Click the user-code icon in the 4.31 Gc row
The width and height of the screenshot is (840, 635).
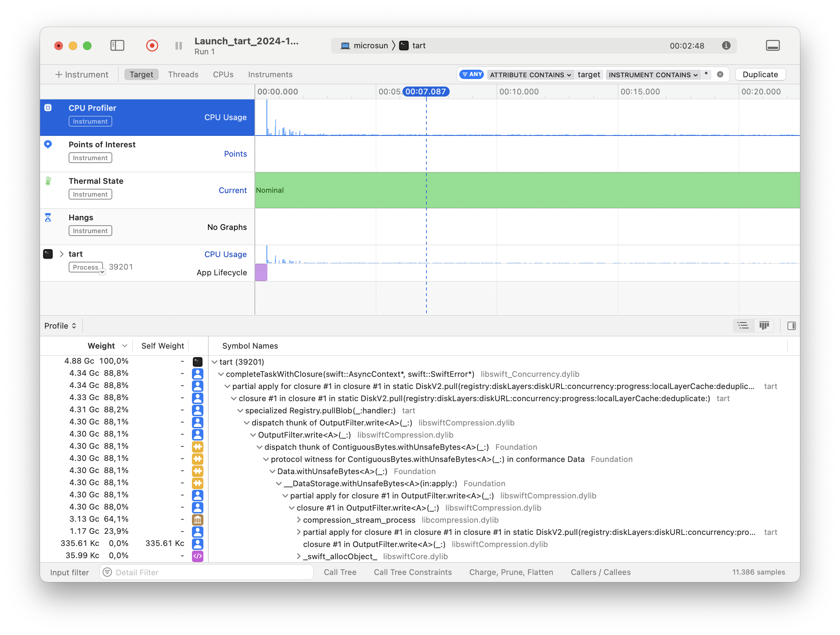[x=197, y=410]
